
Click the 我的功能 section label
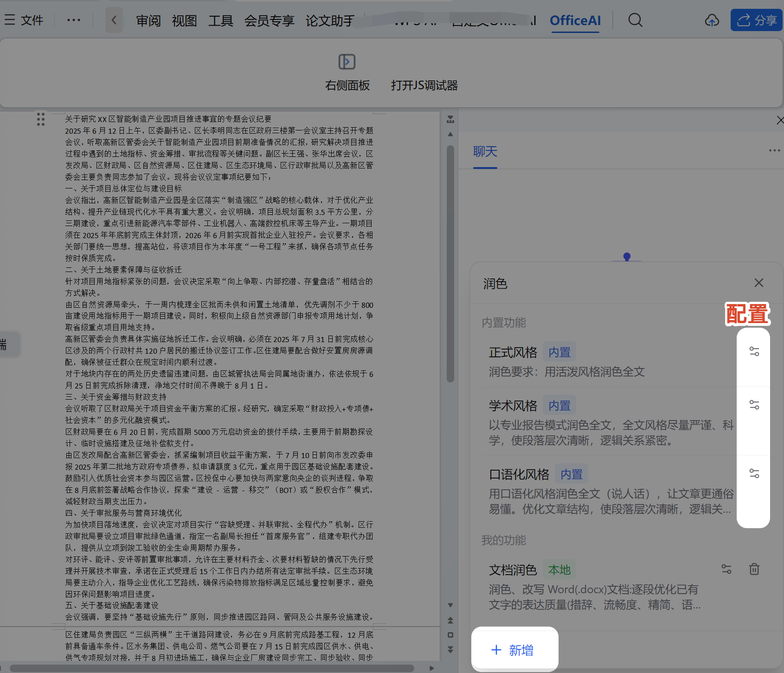(504, 540)
